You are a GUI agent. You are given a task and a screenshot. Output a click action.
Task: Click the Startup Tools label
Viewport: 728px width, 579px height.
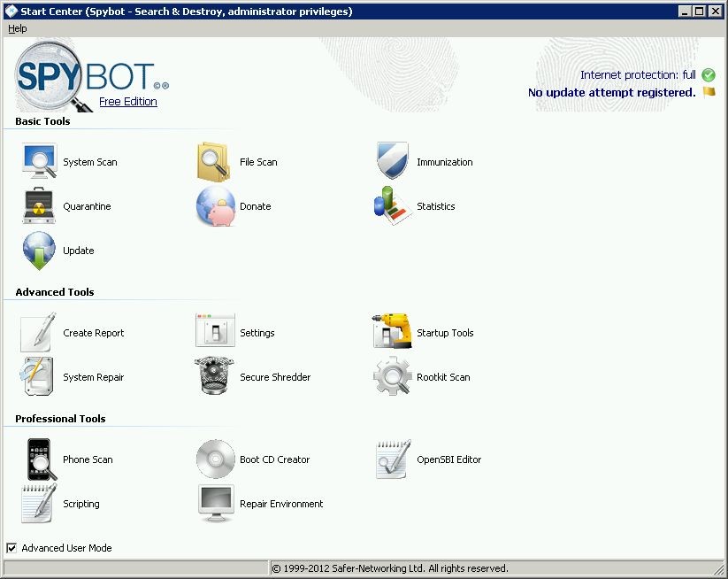tap(445, 333)
